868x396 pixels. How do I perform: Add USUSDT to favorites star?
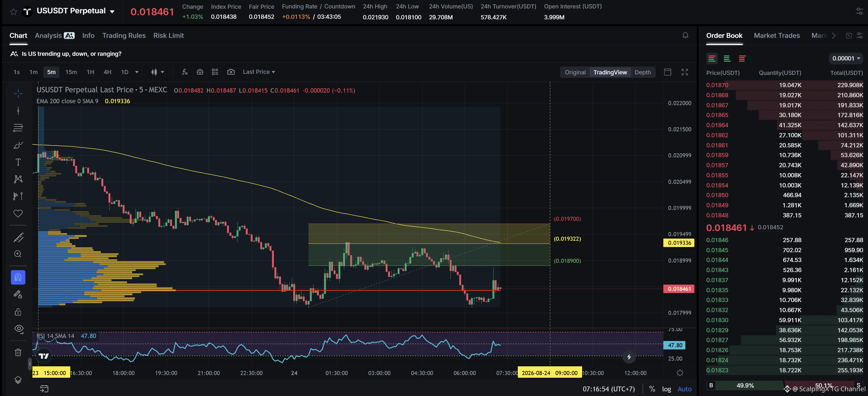(13, 12)
